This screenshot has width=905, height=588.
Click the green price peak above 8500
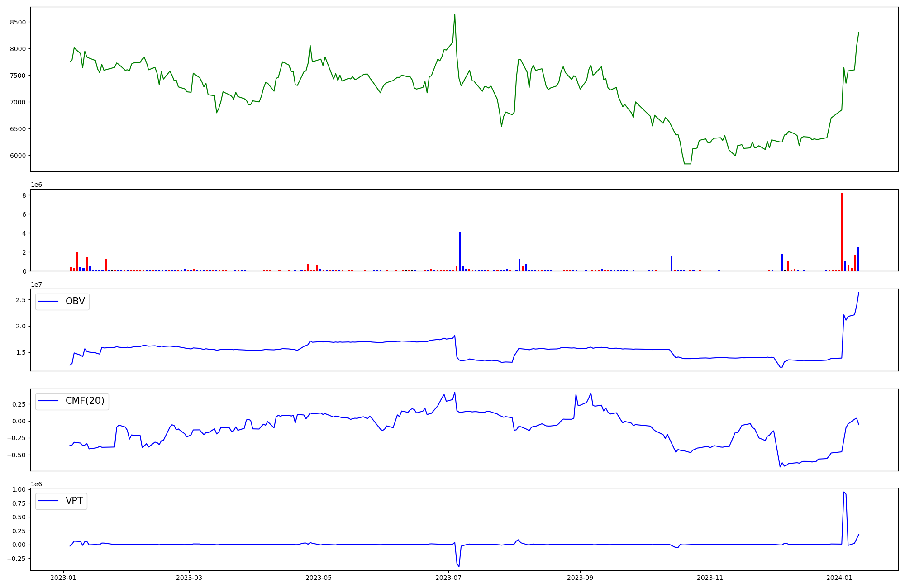(455, 15)
